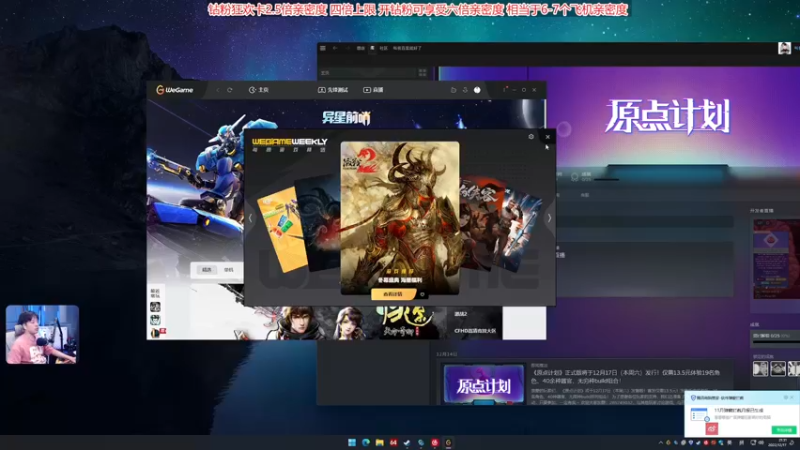Image resolution: width=800 pixels, height=450 pixels.
Task: Open first game icon in WeGame sidebar
Action: pyautogui.click(x=155, y=307)
